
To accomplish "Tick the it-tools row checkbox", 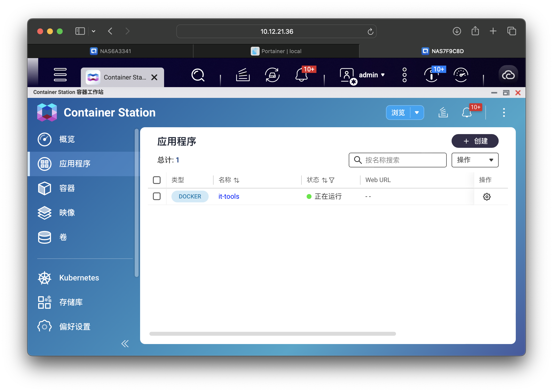I will point(157,196).
